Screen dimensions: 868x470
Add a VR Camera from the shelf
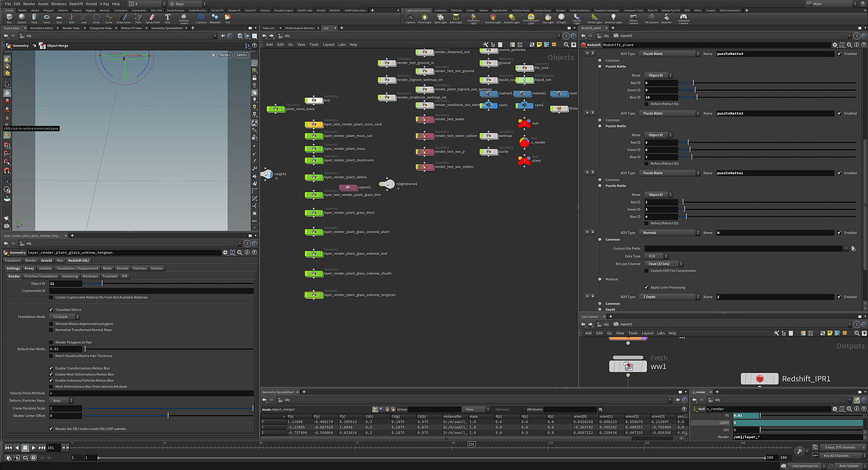click(652, 18)
